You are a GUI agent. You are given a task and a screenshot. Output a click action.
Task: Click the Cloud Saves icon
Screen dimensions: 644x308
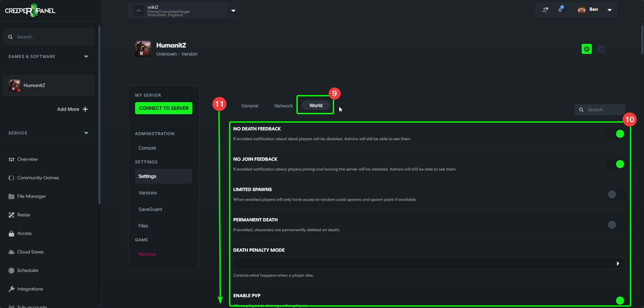coord(11,252)
